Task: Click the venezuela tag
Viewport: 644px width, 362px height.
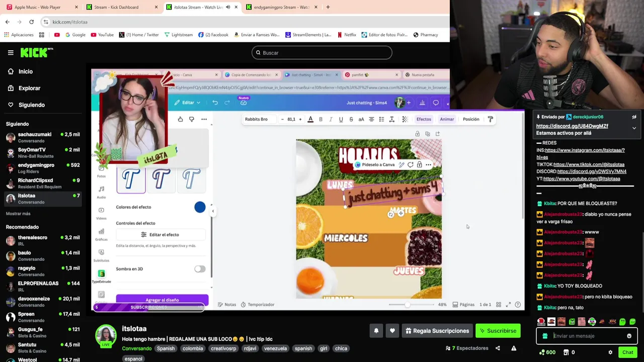Action: 275,348
